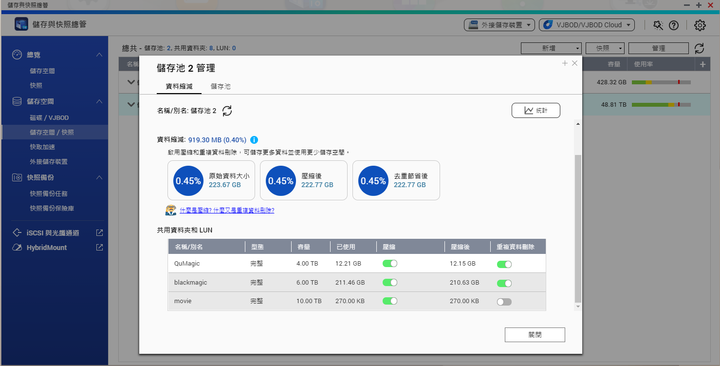720x366 pixels.
Task: Click the 48.81 TB pool usage bar
Action: 661,105
